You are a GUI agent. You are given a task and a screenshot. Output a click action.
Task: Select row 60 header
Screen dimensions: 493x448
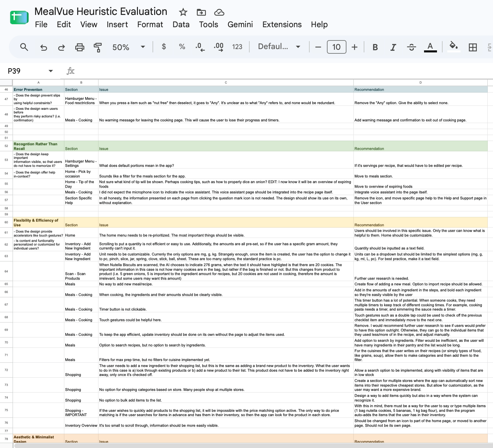6,222
